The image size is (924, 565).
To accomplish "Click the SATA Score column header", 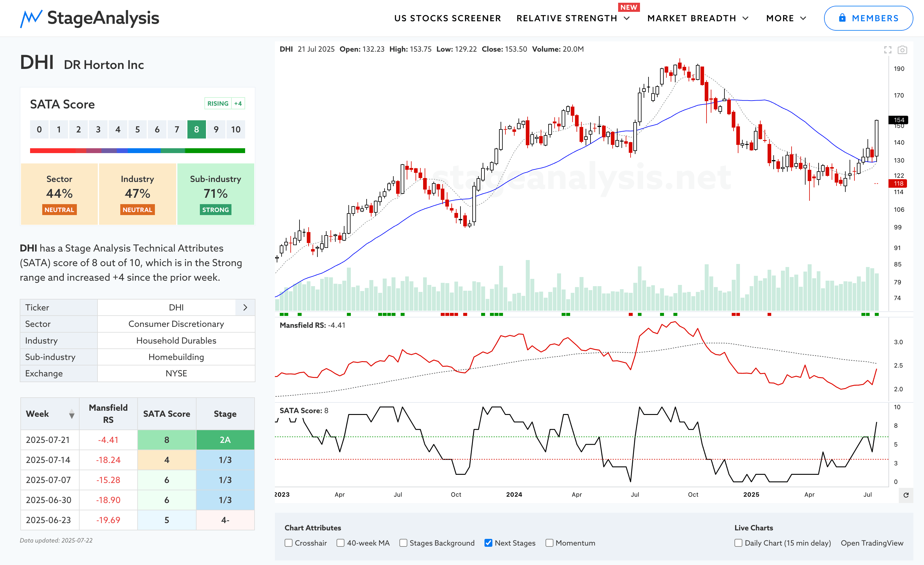I will (x=166, y=414).
